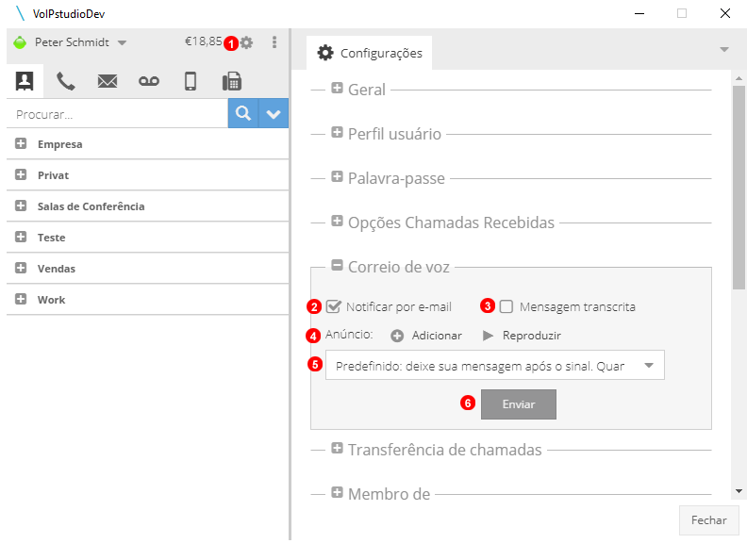Open the three-dot options menu
Image resolution: width=747 pixels, height=560 pixels.
tap(274, 42)
